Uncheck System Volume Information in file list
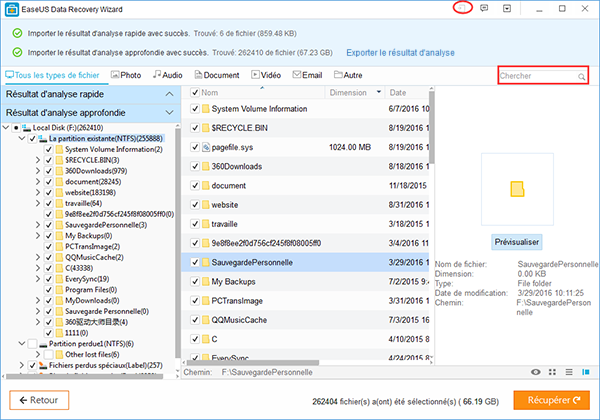 (195, 109)
